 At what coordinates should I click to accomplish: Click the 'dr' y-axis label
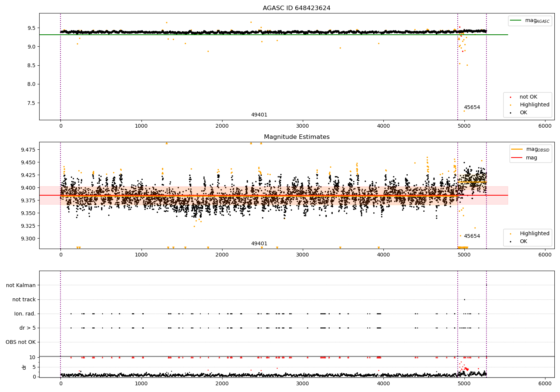pyautogui.click(x=24, y=367)
